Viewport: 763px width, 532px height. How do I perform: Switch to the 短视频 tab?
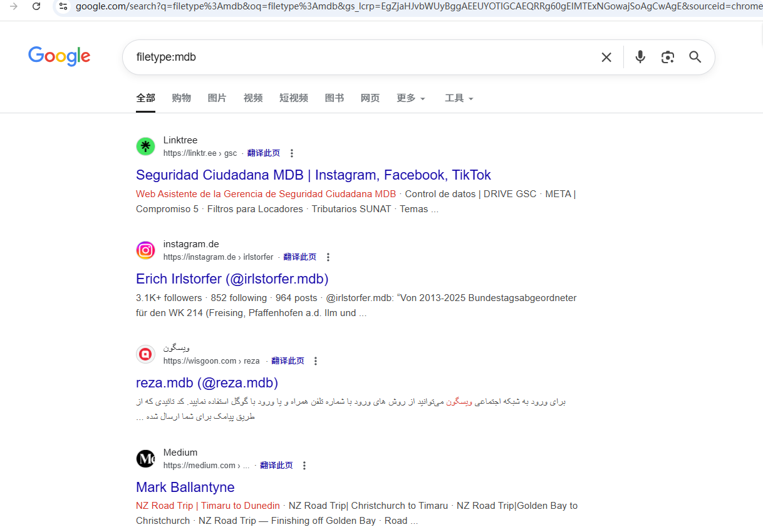coord(294,98)
